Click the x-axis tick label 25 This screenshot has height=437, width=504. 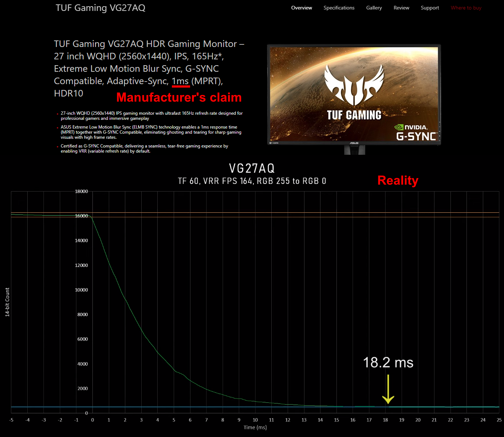coord(499,420)
